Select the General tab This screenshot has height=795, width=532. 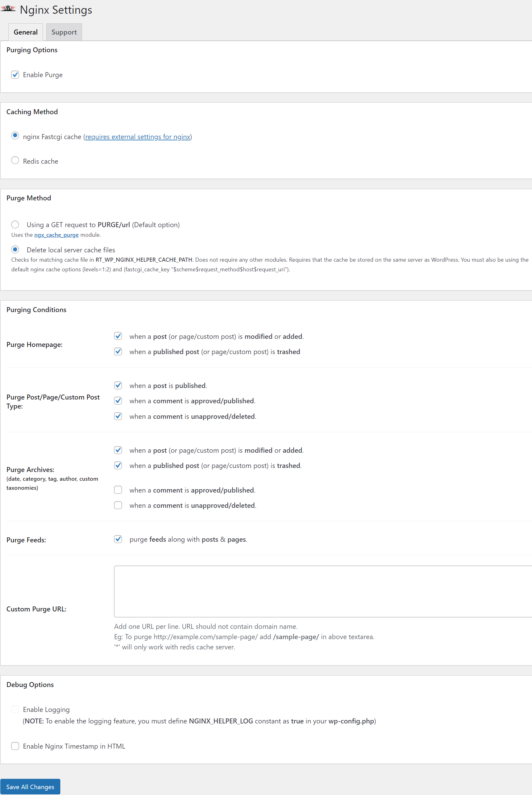coord(25,32)
